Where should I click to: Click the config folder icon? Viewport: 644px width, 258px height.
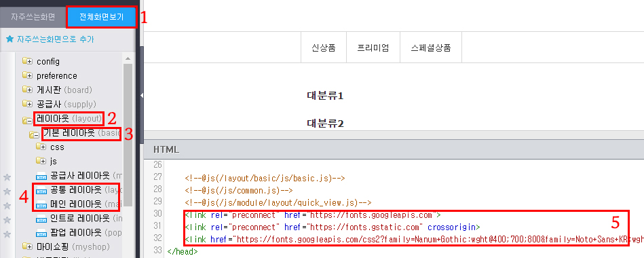point(28,62)
